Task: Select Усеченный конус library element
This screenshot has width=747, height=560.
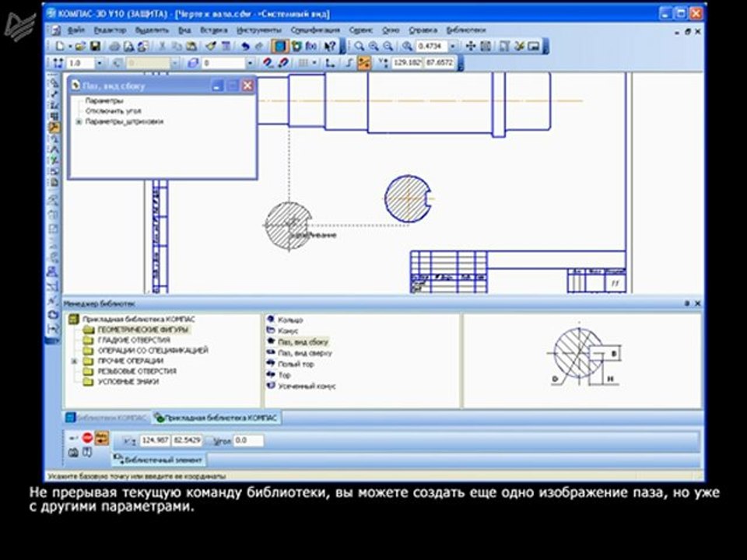Action: click(307, 387)
